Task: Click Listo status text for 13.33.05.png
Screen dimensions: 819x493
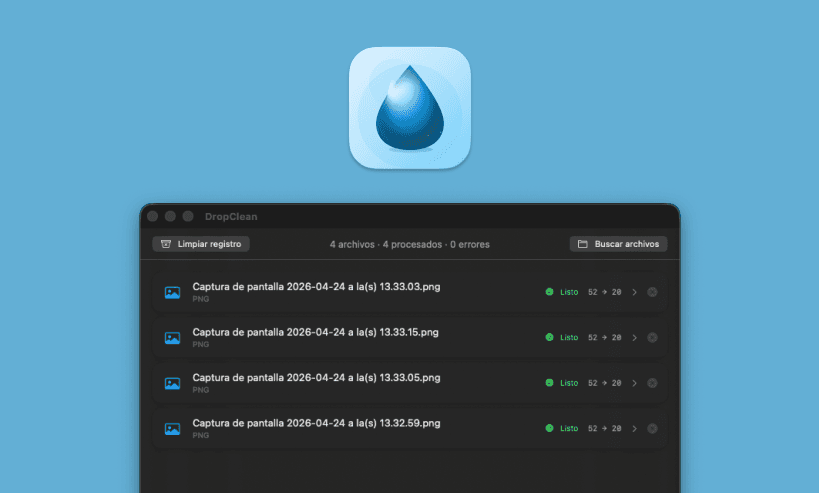Action: click(569, 383)
